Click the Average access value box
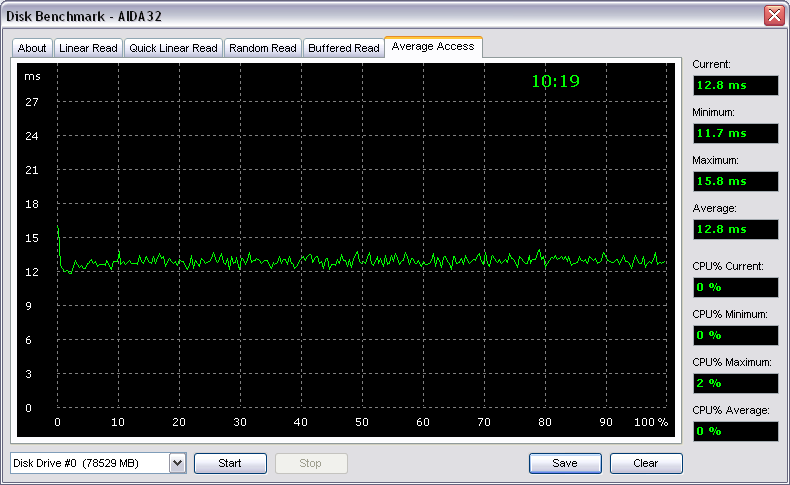Viewport: 790px width, 485px height. tap(736, 229)
